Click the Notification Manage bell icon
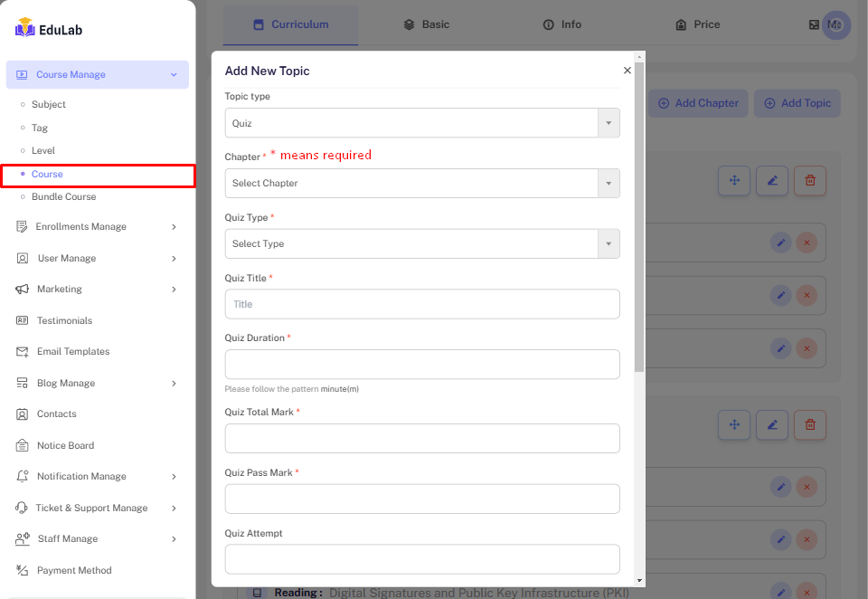868x599 pixels. pyautogui.click(x=22, y=477)
